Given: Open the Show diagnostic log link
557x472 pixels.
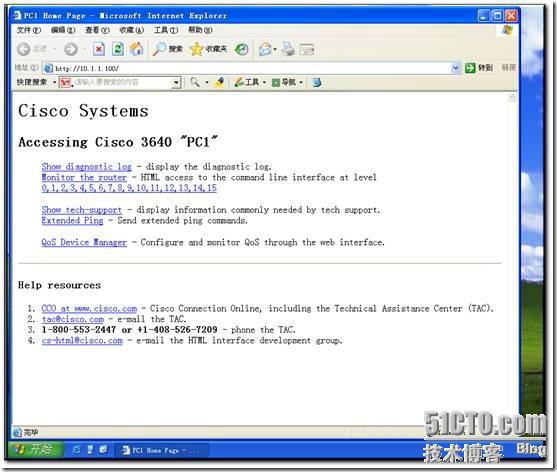Looking at the screenshot, I should pos(86,166).
